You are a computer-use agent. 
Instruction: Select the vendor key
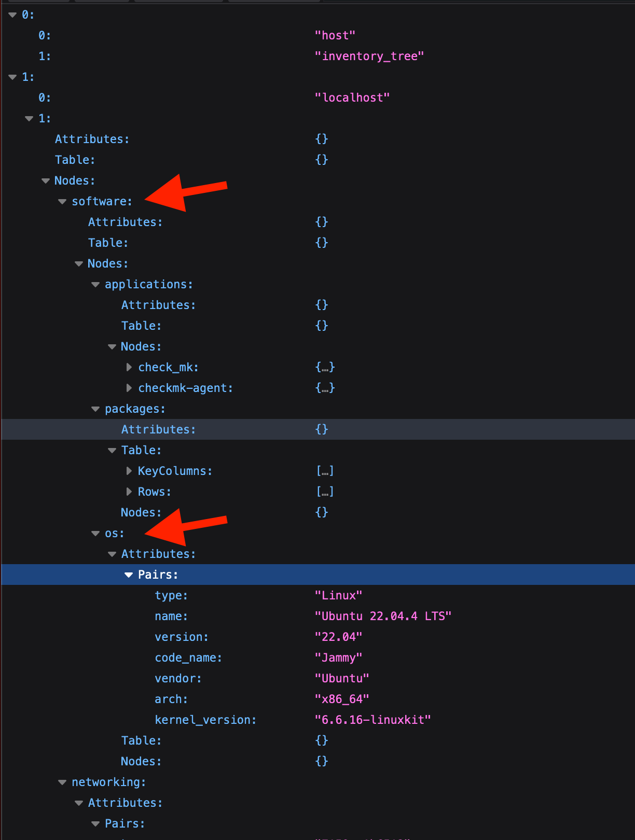[177, 679]
